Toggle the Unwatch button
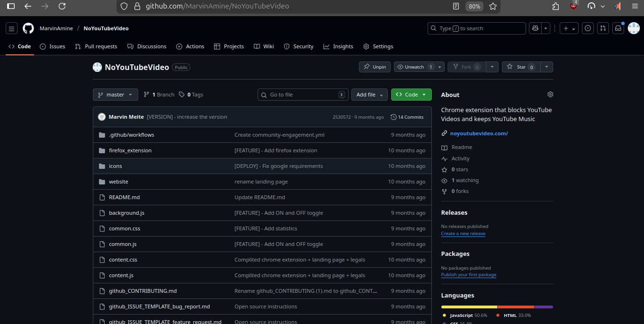The width and height of the screenshot is (644, 324). click(415, 67)
